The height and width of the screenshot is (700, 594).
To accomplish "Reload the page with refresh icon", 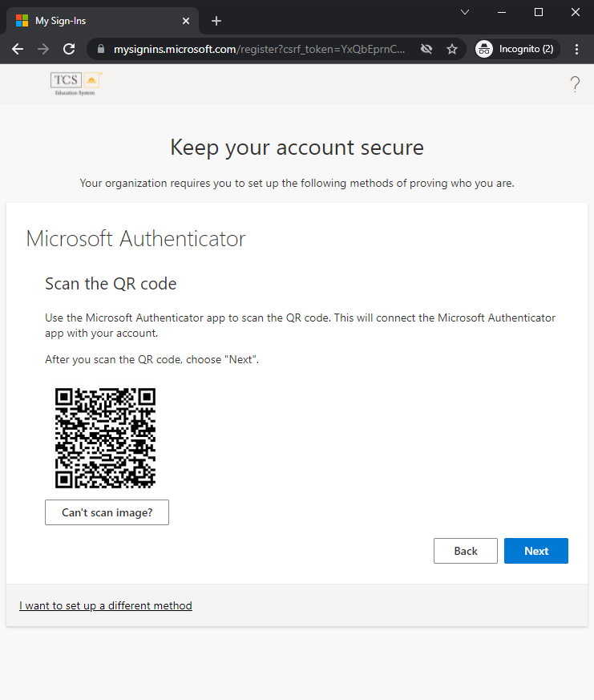I will tap(69, 49).
